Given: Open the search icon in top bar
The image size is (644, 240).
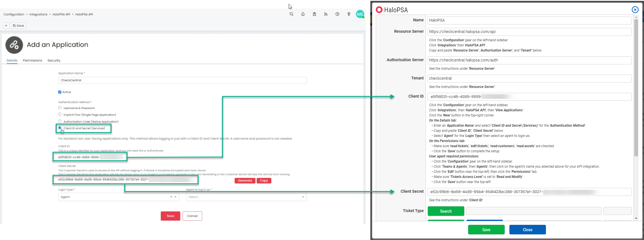Looking at the screenshot, I should coord(291,14).
